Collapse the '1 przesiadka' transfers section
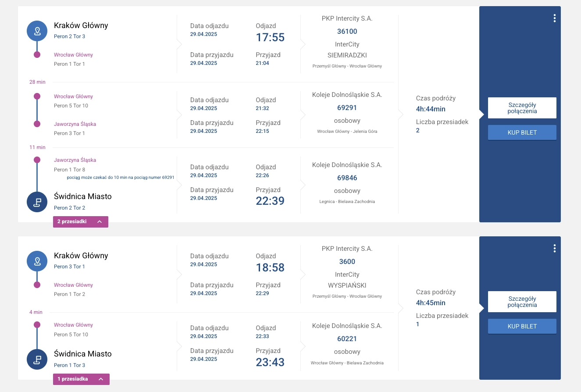 [x=81, y=379]
